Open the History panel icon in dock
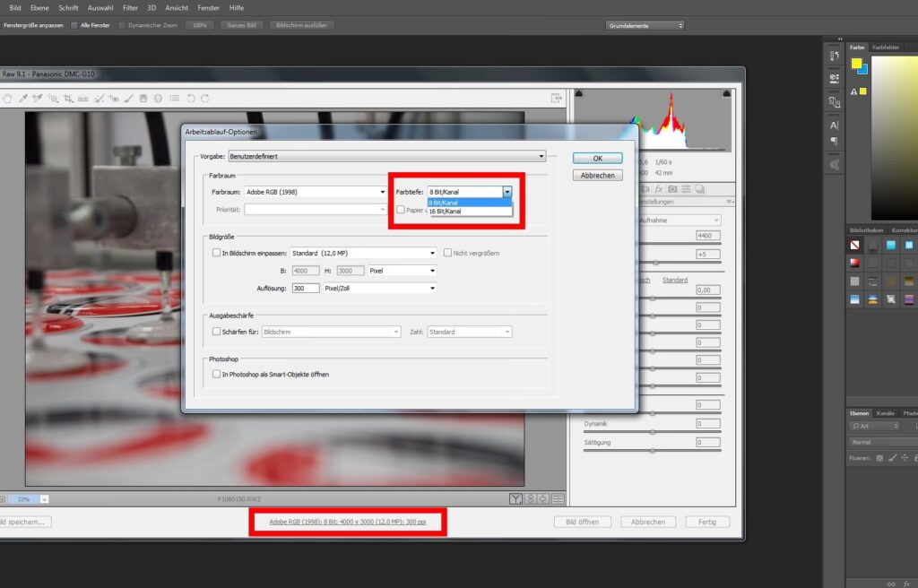This screenshot has width=918, height=588. pyautogui.click(x=835, y=56)
